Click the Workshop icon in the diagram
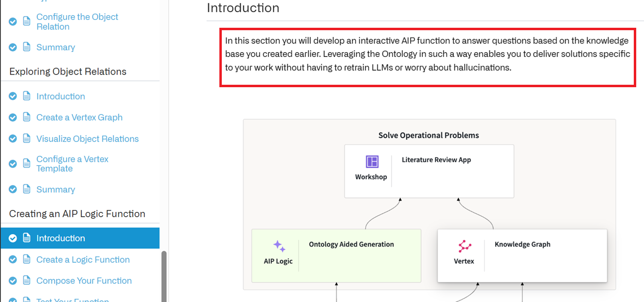 (372, 162)
